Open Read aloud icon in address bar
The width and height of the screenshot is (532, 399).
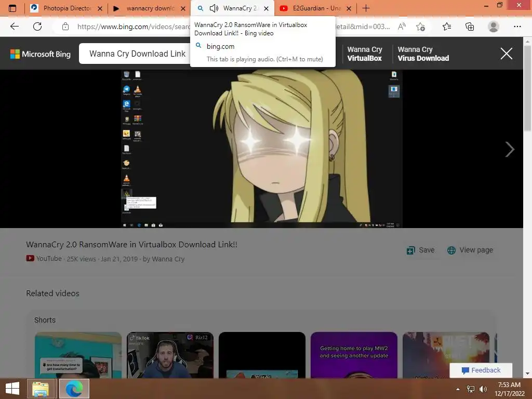pos(402,26)
